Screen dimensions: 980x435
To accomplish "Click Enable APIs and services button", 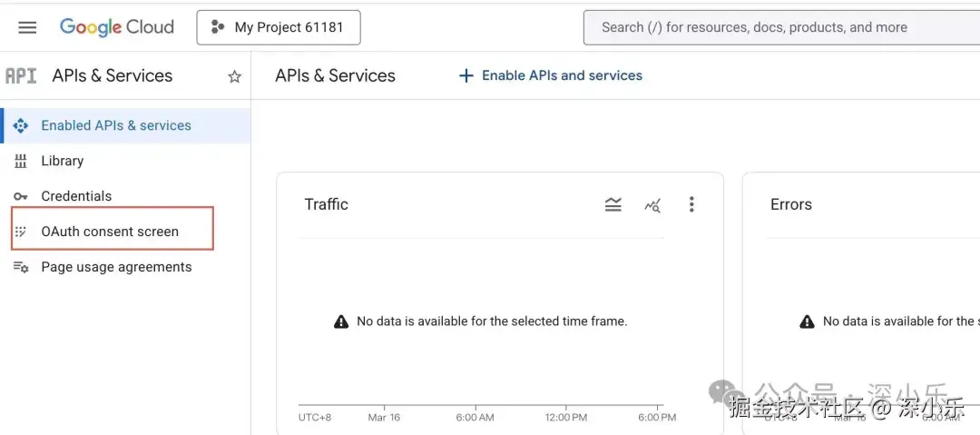I will pyautogui.click(x=562, y=75).
